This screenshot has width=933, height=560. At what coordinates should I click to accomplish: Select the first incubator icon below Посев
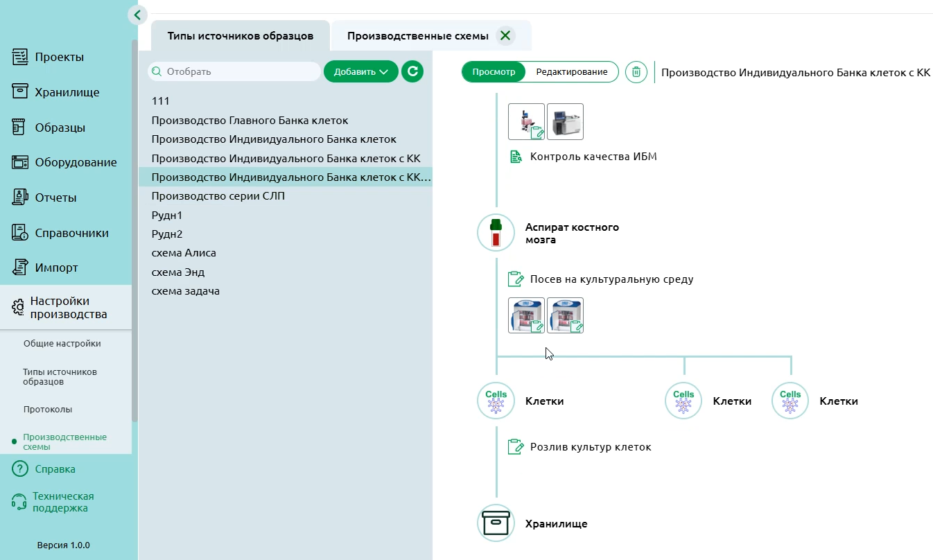(x=526, y=314)
